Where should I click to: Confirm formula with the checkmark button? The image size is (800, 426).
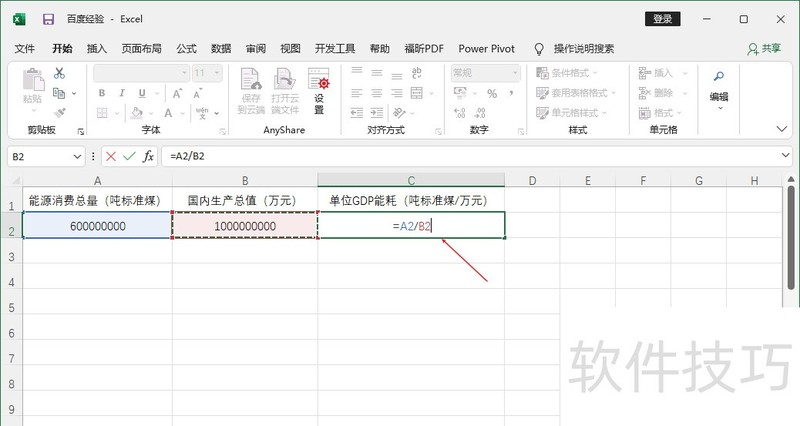(x=129, y=156)
